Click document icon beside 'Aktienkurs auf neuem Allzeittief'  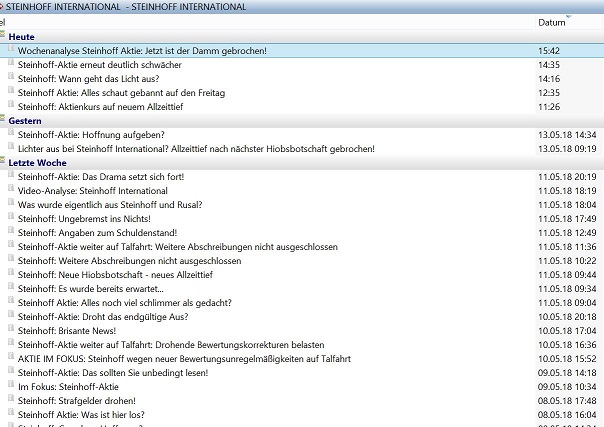pyautogui.click(x=11, y=104)
